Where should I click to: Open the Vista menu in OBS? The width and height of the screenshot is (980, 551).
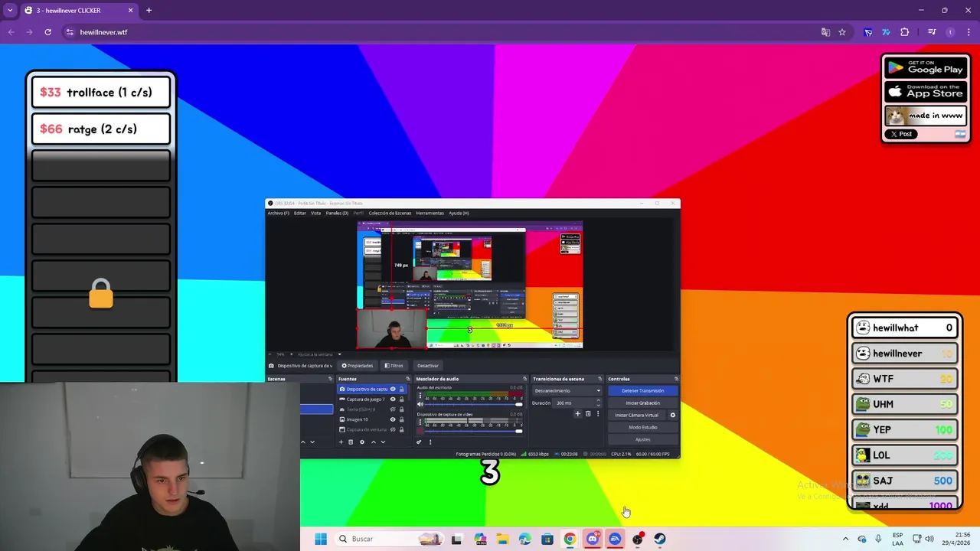315,213
